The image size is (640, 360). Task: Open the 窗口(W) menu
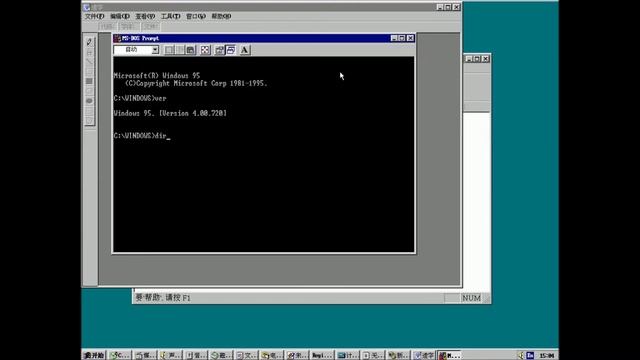click(x=196, y=16)
